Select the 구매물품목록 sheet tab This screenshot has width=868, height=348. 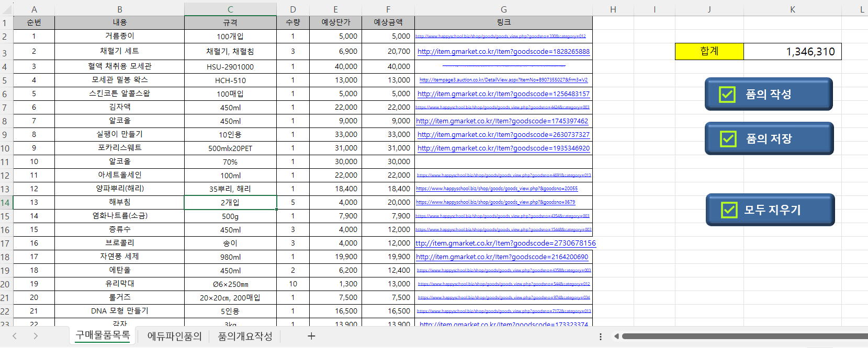click(x=103, y=335)
